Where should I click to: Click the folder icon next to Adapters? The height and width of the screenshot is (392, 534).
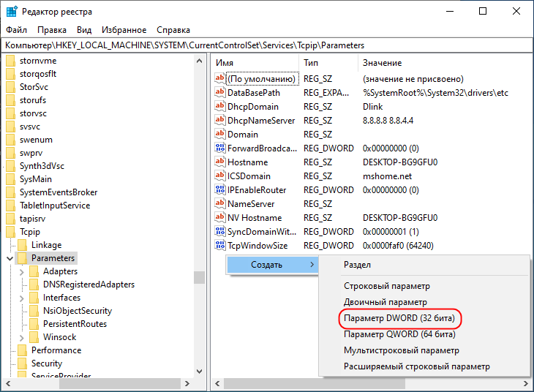(34, 271)
